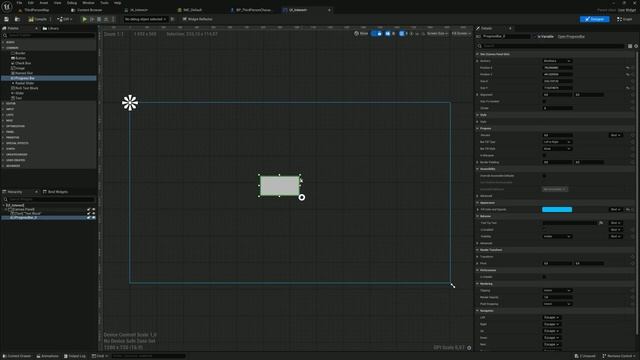Click the Search Palette field

(49, 36)
